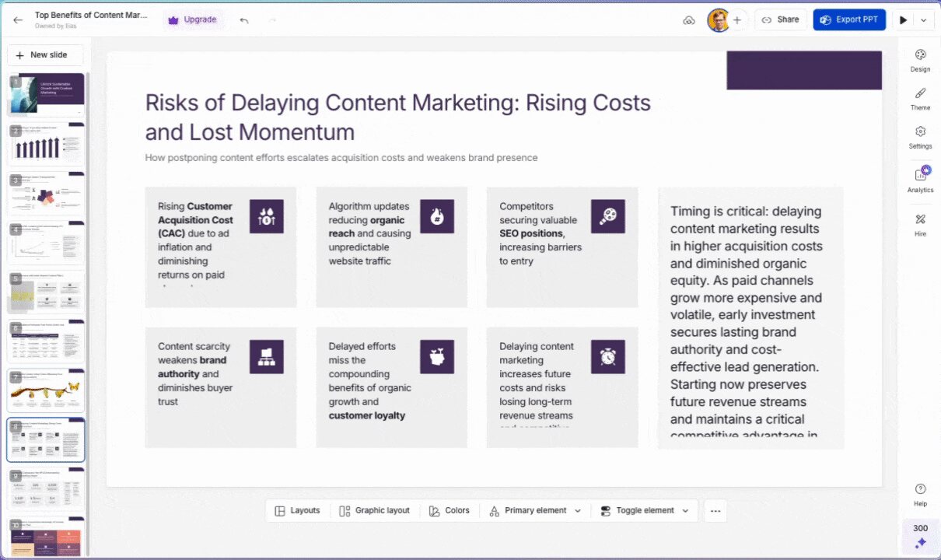Open the more options ellipsis
The width and height of the screenshot is (941, 560).
[x=715, y=511]
